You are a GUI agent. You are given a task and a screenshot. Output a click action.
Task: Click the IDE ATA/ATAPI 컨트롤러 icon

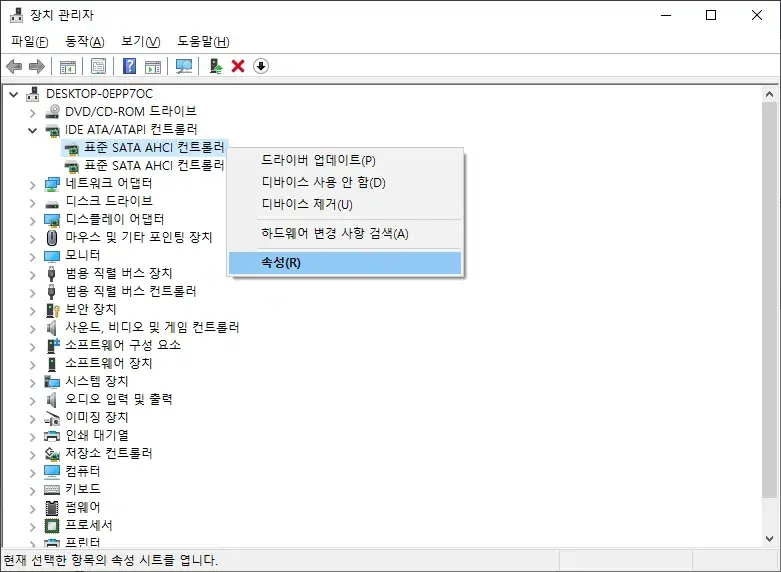point(52,130)
